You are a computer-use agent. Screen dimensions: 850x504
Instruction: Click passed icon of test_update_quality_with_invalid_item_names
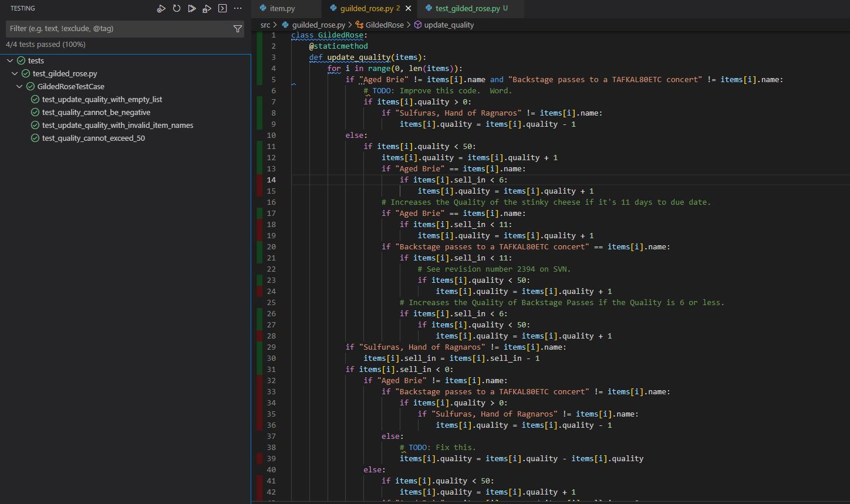pos(35,125)
